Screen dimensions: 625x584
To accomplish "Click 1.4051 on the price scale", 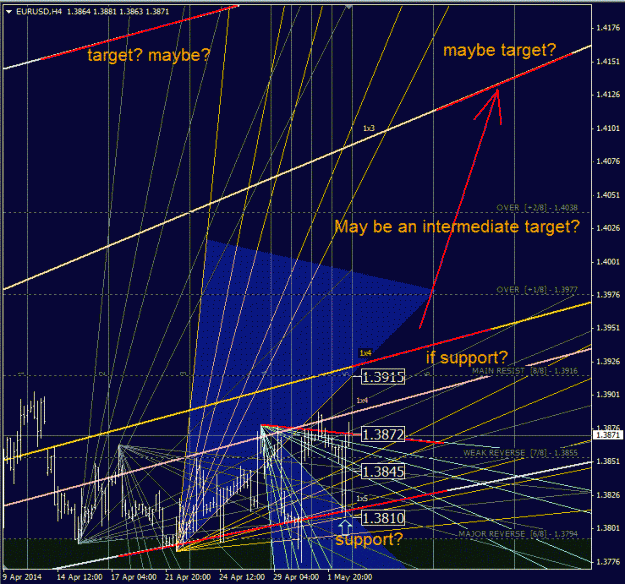I will [608, 195].
